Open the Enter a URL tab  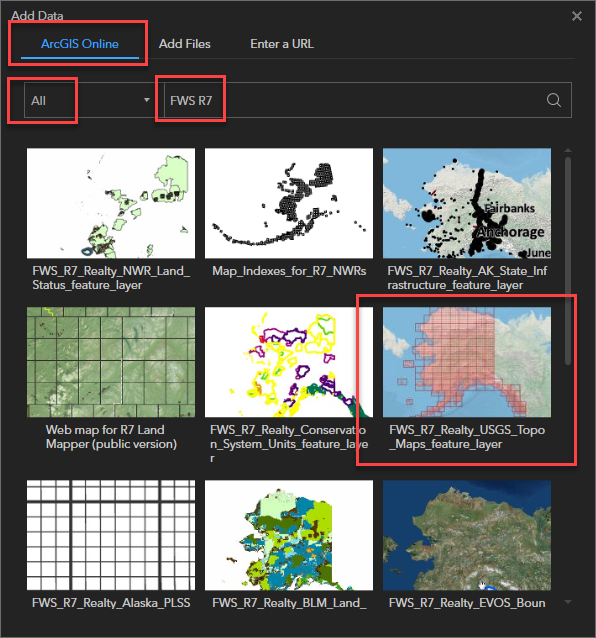pyautogui.click(x=282, y=44)
